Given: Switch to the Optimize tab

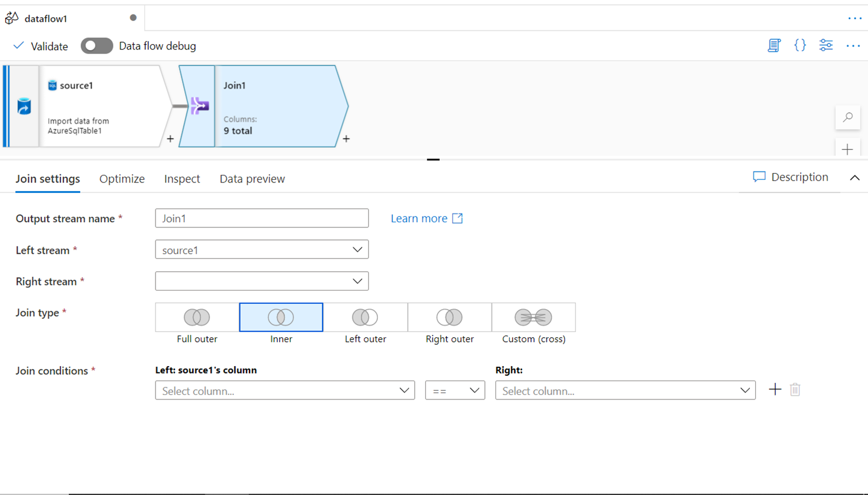Looking at the screenshot, I should (122, 179).
